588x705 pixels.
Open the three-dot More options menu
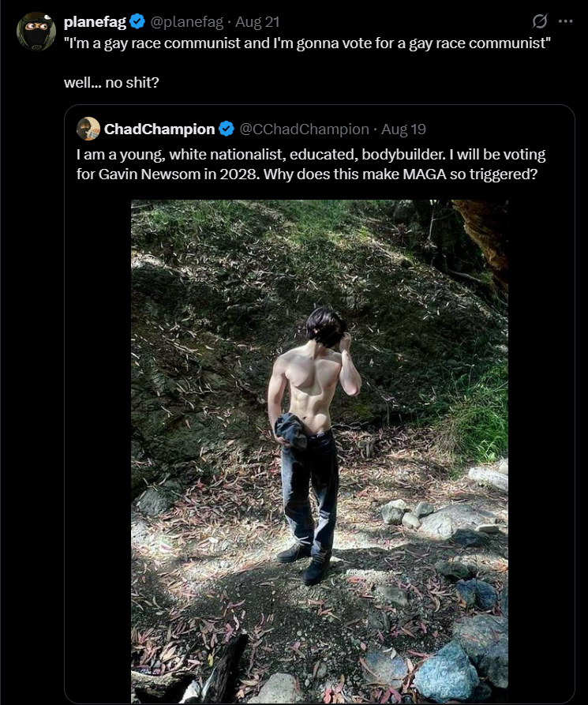565,21
